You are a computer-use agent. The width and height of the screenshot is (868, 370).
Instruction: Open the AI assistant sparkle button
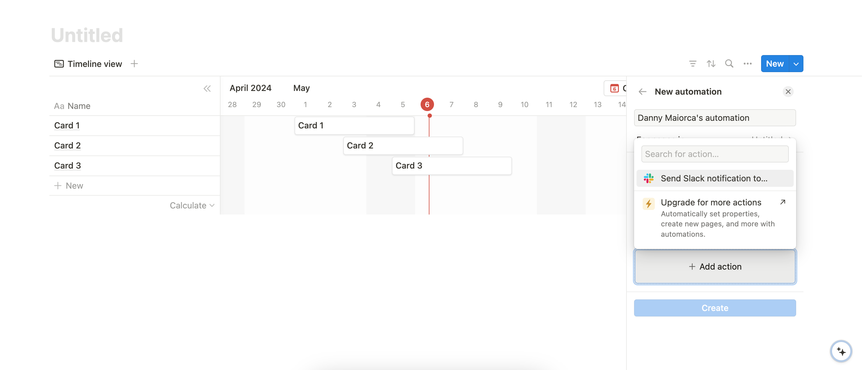click(841, 351)
